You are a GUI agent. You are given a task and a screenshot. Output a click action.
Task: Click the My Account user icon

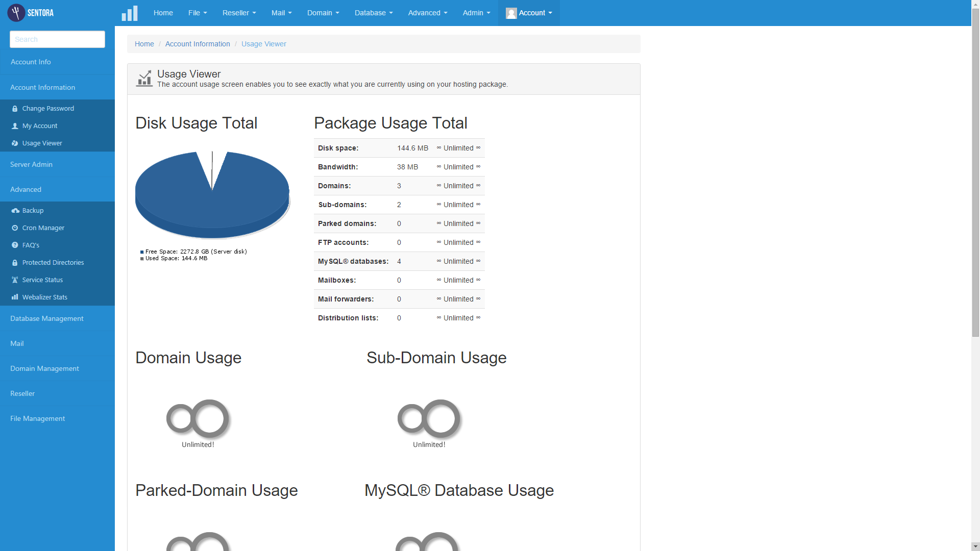point(15,126)
